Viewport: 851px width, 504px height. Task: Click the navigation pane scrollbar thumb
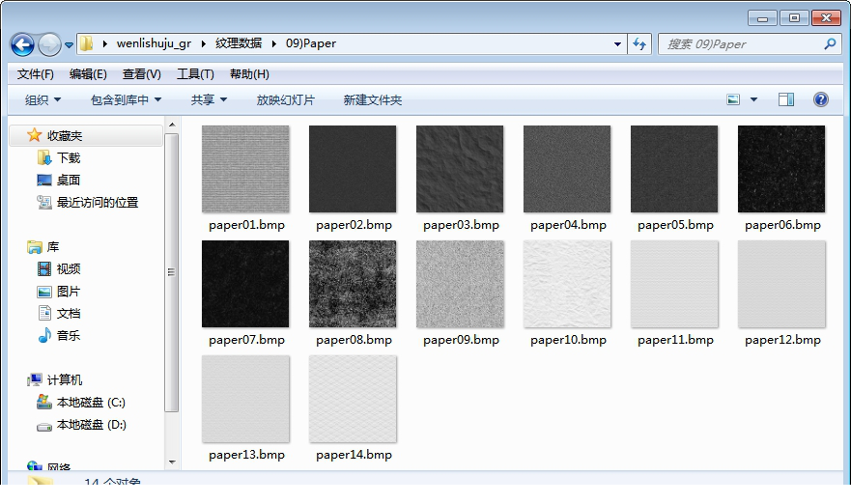(172, 272)
